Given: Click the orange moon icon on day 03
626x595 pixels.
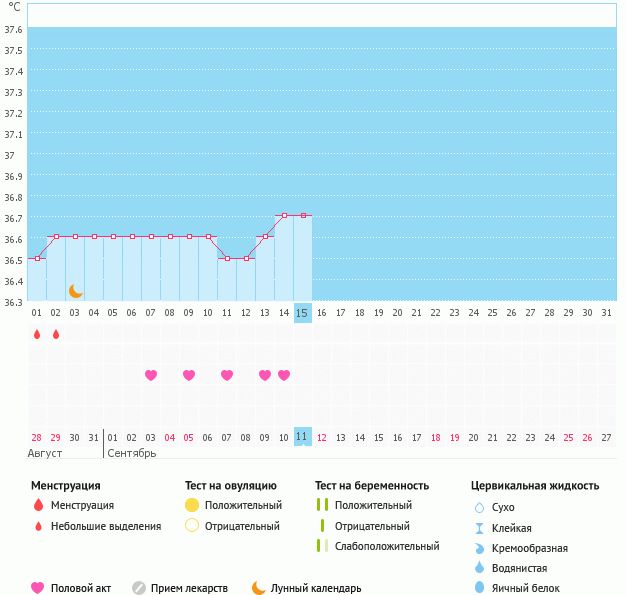Looking at the screenshot, I should coord(75,291).
